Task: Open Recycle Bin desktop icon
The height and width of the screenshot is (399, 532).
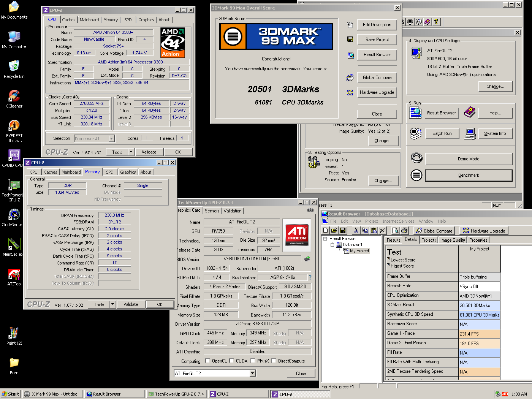Action: click(x=14, y=70)
